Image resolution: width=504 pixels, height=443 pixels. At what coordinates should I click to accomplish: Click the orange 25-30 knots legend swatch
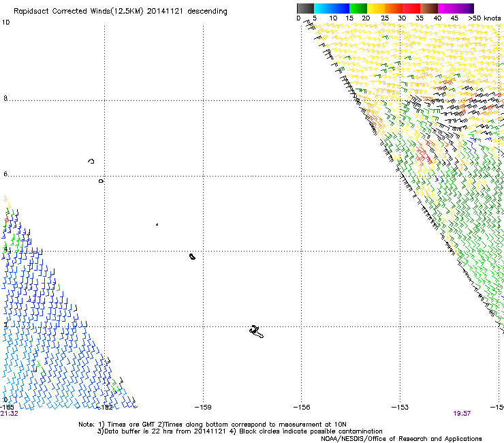394,8
